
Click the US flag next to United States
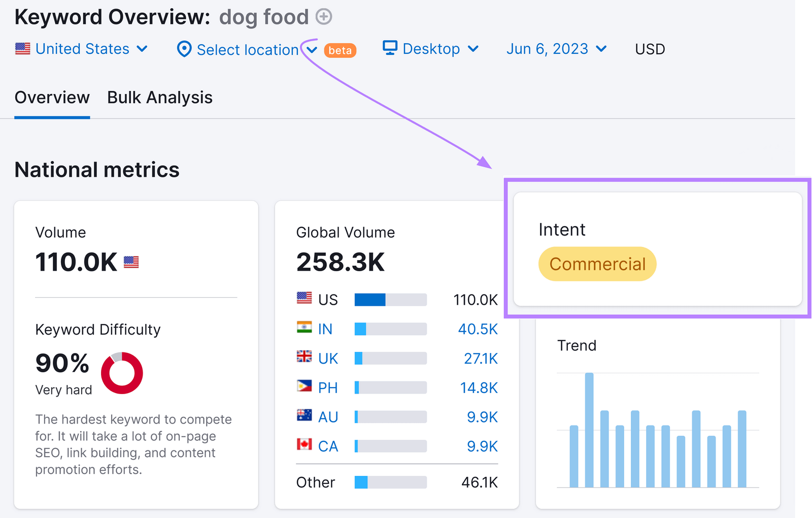click(22, 49)
